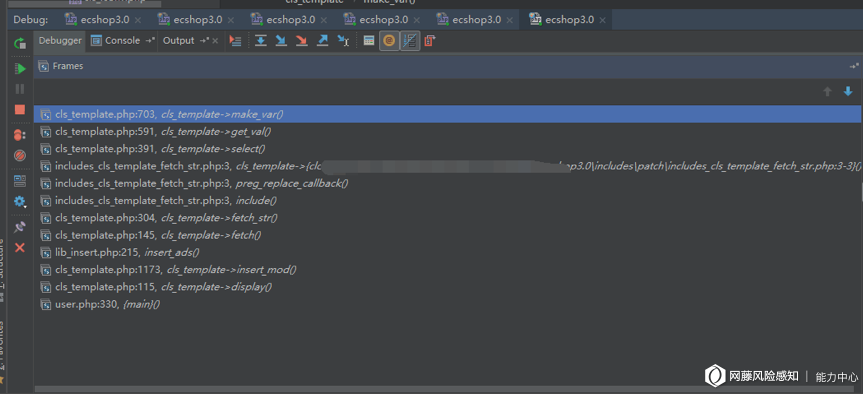This screenshot has width=863, height=394.
Task: Click the Step Into icon
Action: tap(281, 41)
